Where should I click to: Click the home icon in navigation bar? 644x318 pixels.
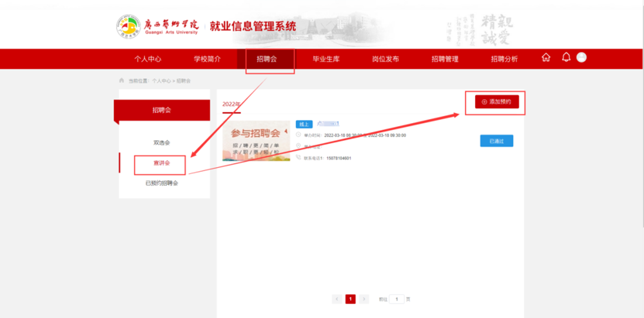pos(546,57)
